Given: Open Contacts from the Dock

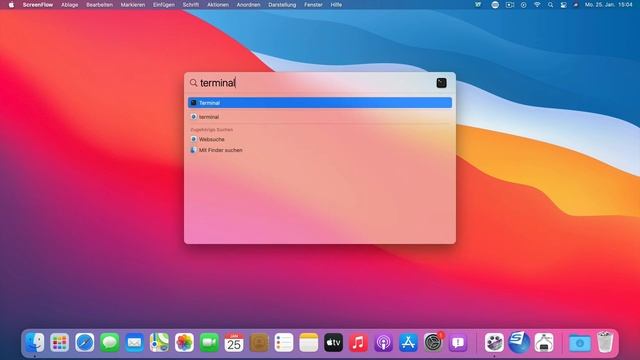Looking at the screenshot, I should [259, 342].
